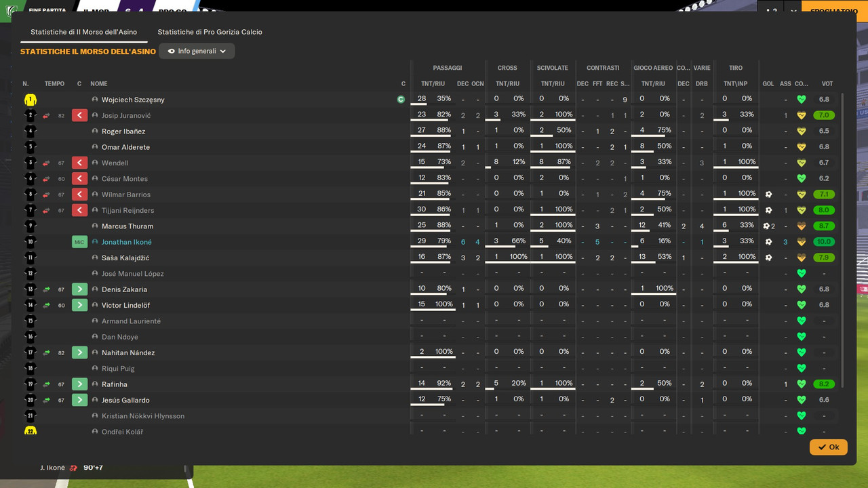Select Roger Ibañez row name
The image size is (868, 488).
click(x=123, y=131)
